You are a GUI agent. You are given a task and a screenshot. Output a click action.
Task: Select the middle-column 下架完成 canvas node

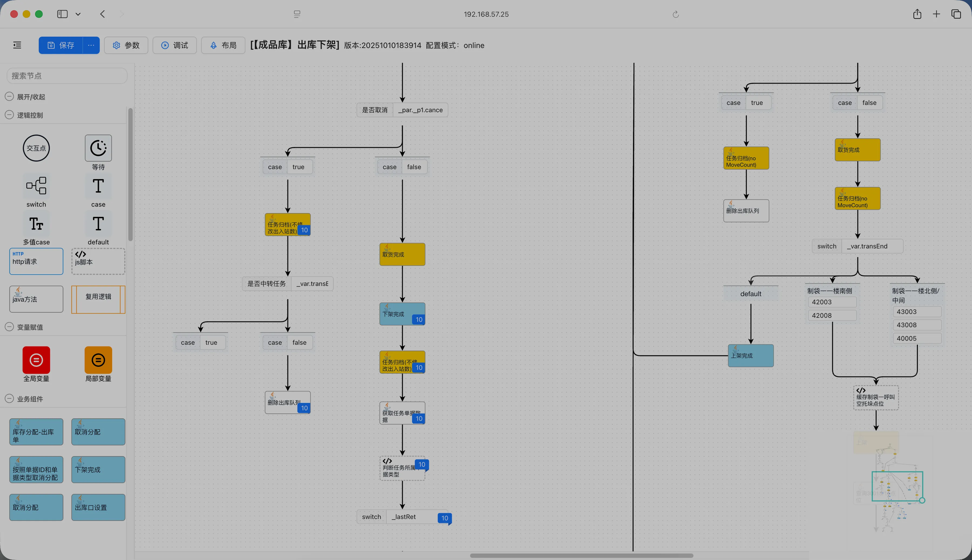[402, 314]
